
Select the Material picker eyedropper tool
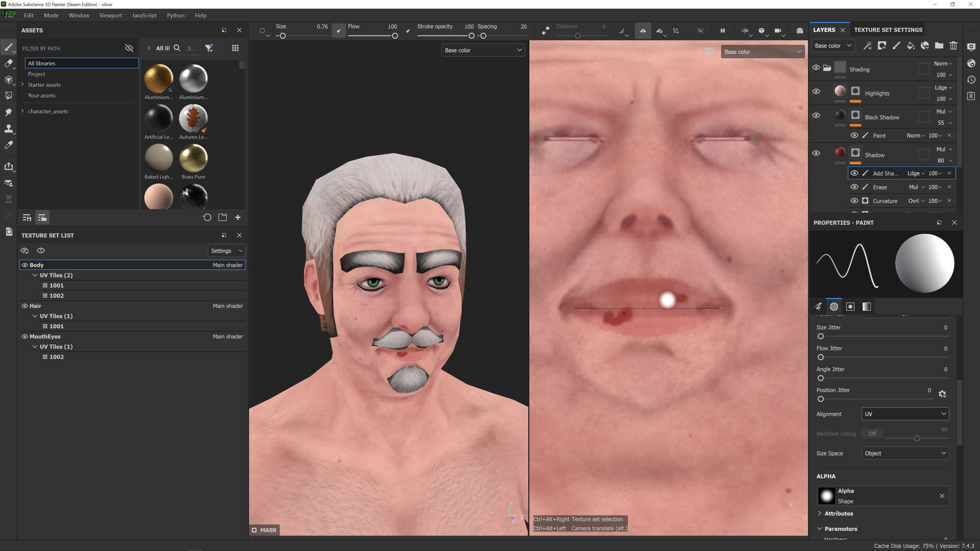pyautogui.click(x=8, y=145)
